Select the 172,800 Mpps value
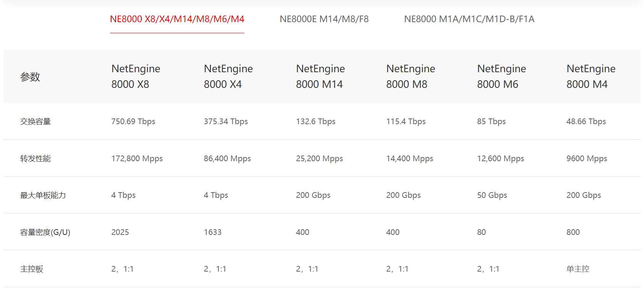The height and width of the screenshot is (293, 644). pos(137,159)
